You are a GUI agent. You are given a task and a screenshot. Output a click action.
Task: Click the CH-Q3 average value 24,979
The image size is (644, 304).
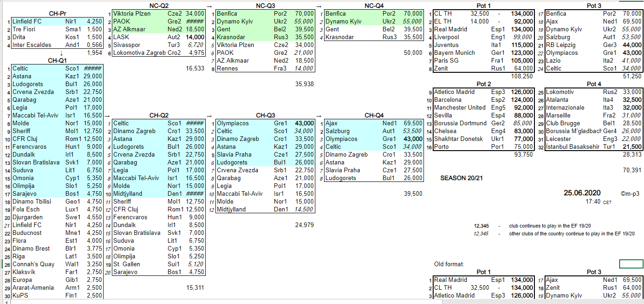pos(304,225)
